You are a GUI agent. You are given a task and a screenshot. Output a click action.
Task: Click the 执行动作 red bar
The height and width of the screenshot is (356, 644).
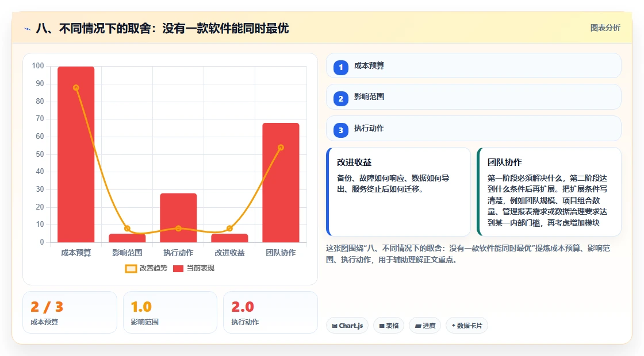pyautogui.click(x=178, y=218)
